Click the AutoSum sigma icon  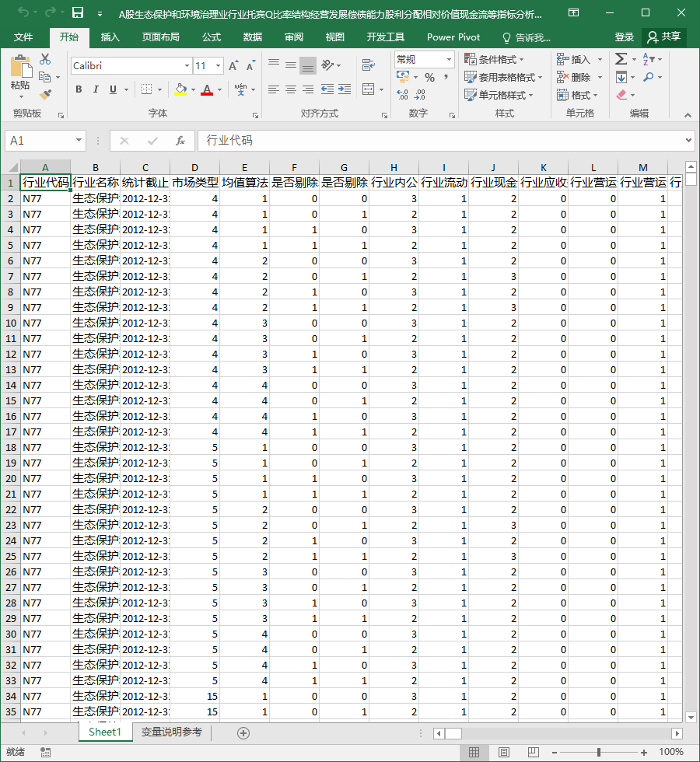pyautogui.click(x=621, y=59)
